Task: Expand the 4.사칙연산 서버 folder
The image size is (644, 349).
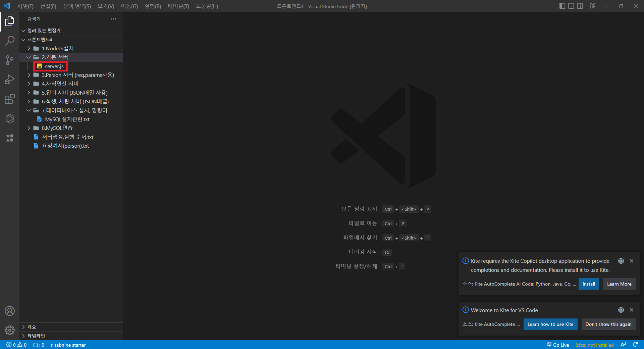Action: coord(71,84)
